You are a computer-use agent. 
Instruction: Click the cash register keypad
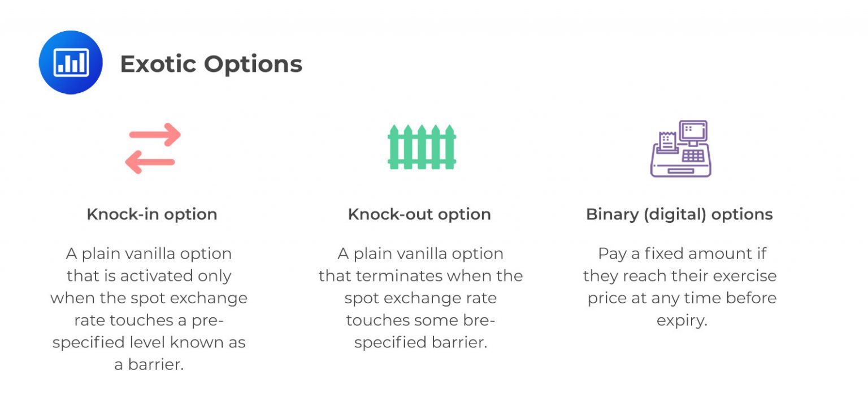coord(693,156)
